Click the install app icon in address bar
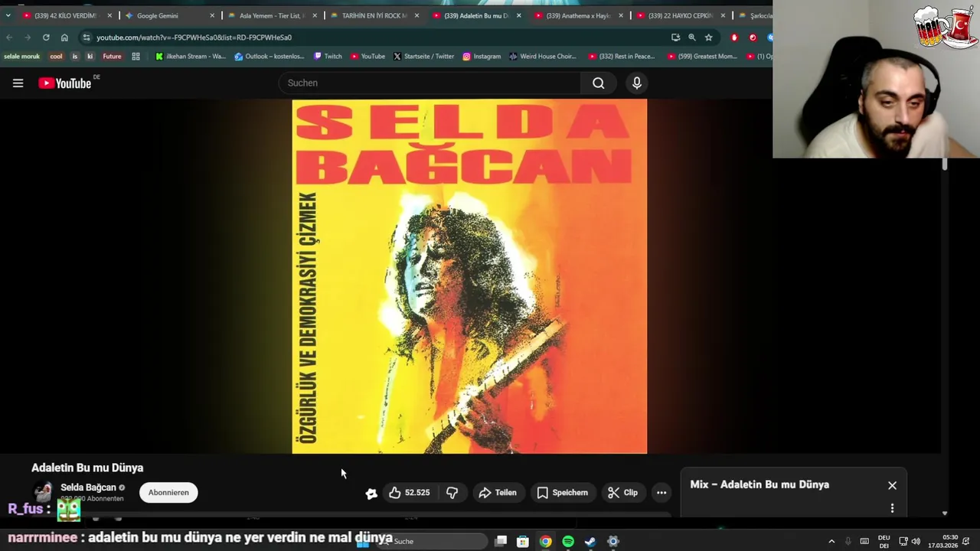The width and height of the screenshot is (980, 551). pos(675,37)
